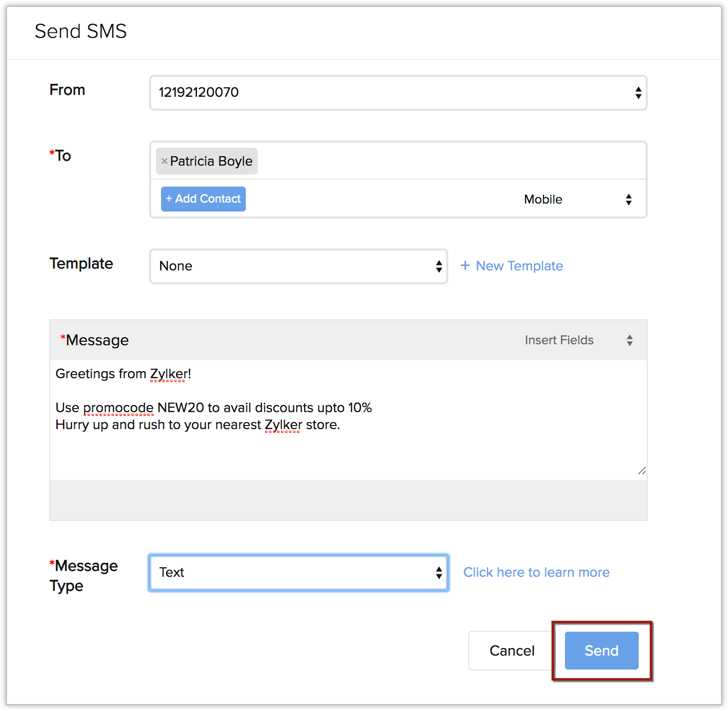Open the Mobile field type dropdown
Image resolution: width=728 pixels, height=711 pixels.
[x=578, y=200]
